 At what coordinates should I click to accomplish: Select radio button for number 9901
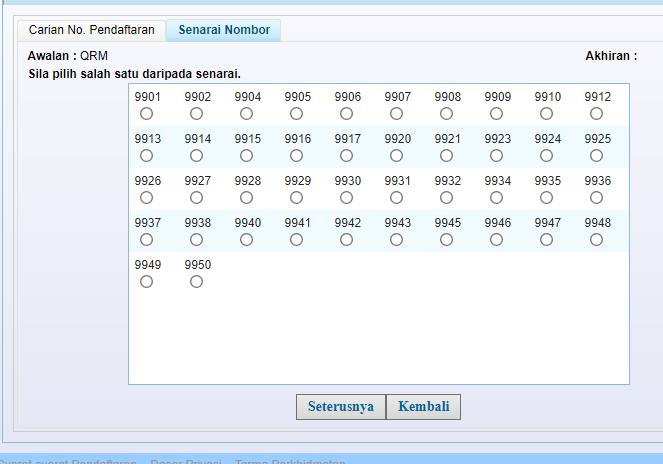point(147,114)
